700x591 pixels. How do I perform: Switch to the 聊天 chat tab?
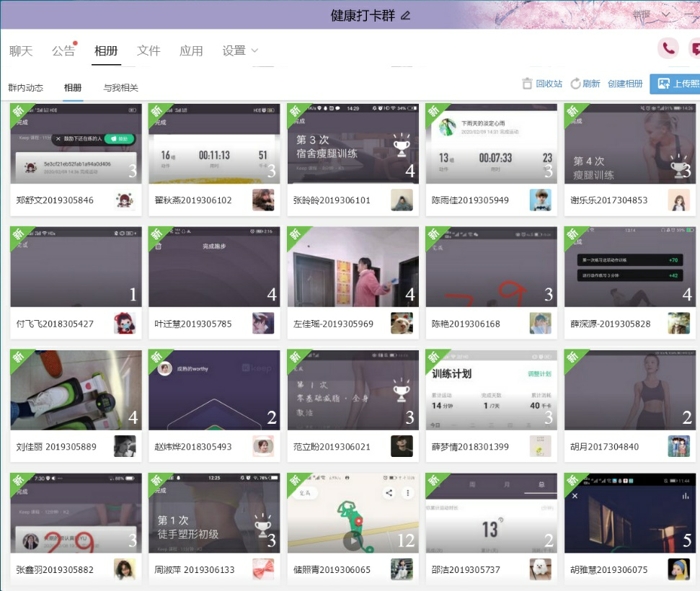click(21, 51)
